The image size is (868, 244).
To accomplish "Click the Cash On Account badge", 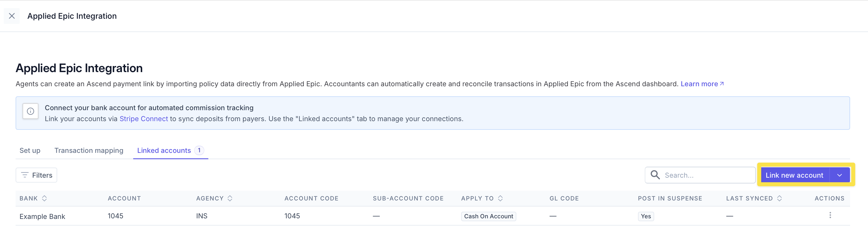I will click(x=488, y=216).
